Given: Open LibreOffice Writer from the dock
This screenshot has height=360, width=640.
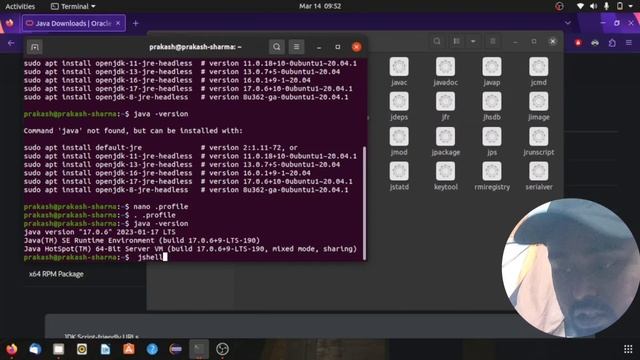Looking at the screenshot, I should (105, 349).
